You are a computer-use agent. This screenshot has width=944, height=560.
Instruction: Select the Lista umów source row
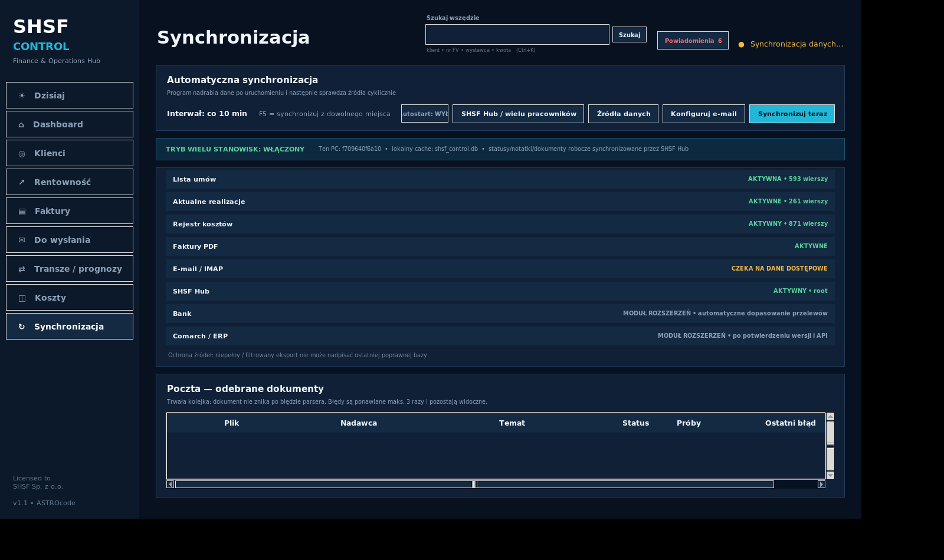tap(500, 179)
